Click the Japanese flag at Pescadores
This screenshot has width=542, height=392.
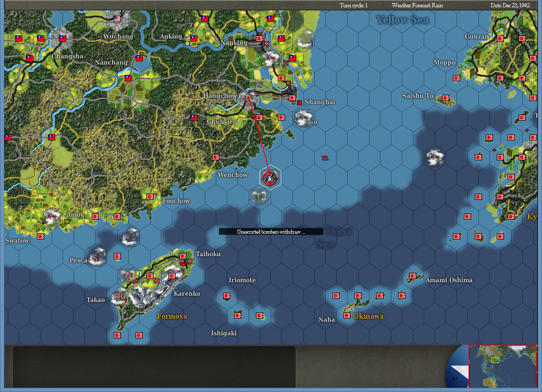click(x=117, y=256)
